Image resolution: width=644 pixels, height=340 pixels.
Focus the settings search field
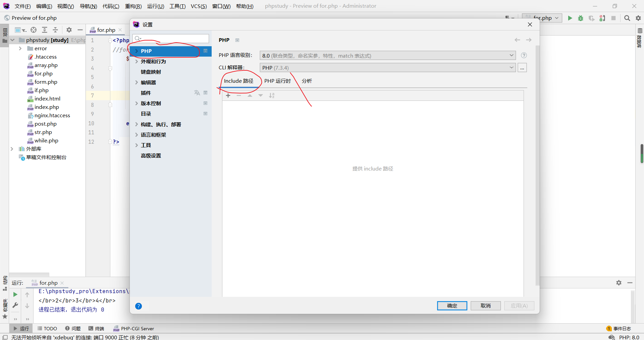tap(171, 38)
